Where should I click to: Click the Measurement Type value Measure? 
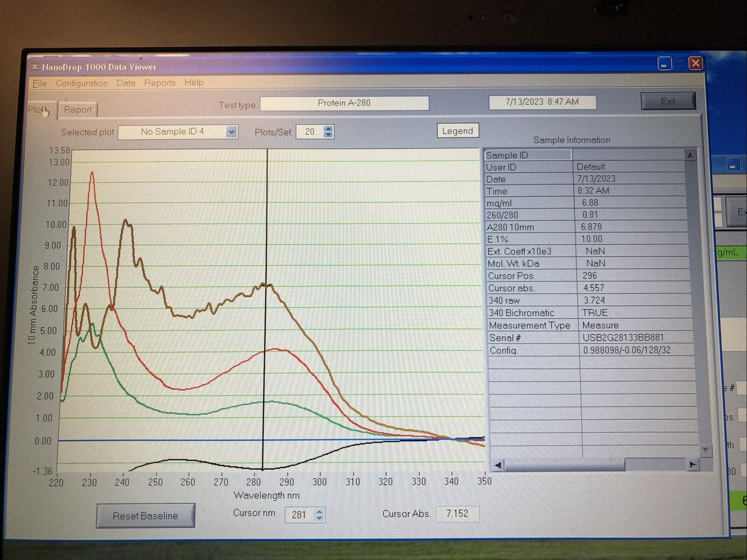600,325
